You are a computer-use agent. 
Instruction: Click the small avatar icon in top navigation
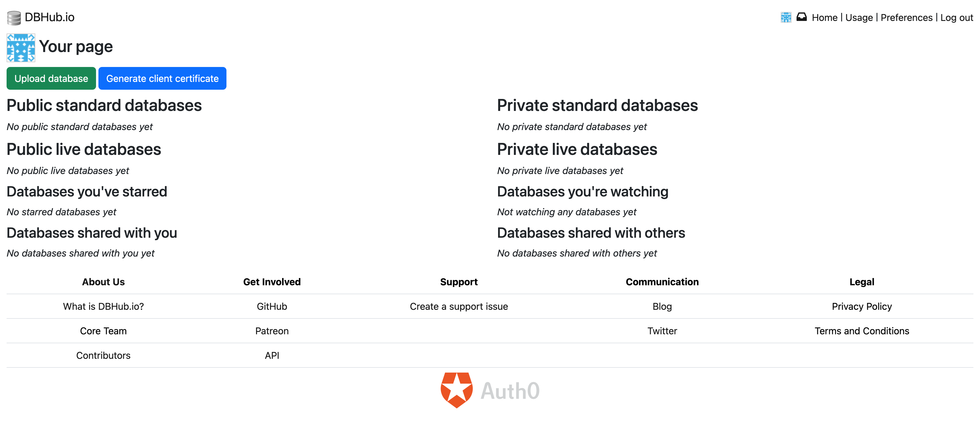click(786, 18)
